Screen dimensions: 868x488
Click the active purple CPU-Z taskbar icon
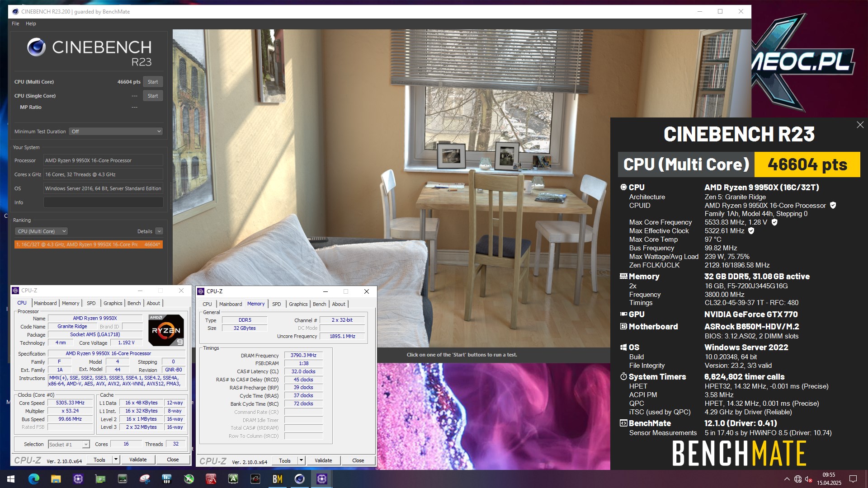tap(322, 479)
